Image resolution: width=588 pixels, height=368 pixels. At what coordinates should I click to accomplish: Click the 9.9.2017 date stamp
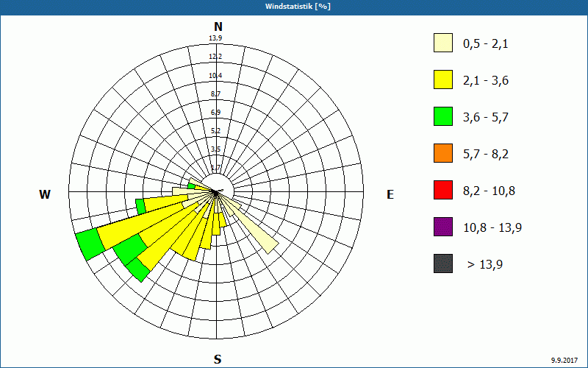[x=564, y=360]
